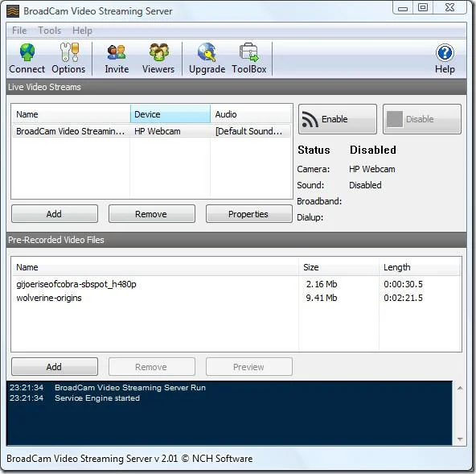Add a new live video stream
This screenshot has width=476, height=474.
click(55, 214)
